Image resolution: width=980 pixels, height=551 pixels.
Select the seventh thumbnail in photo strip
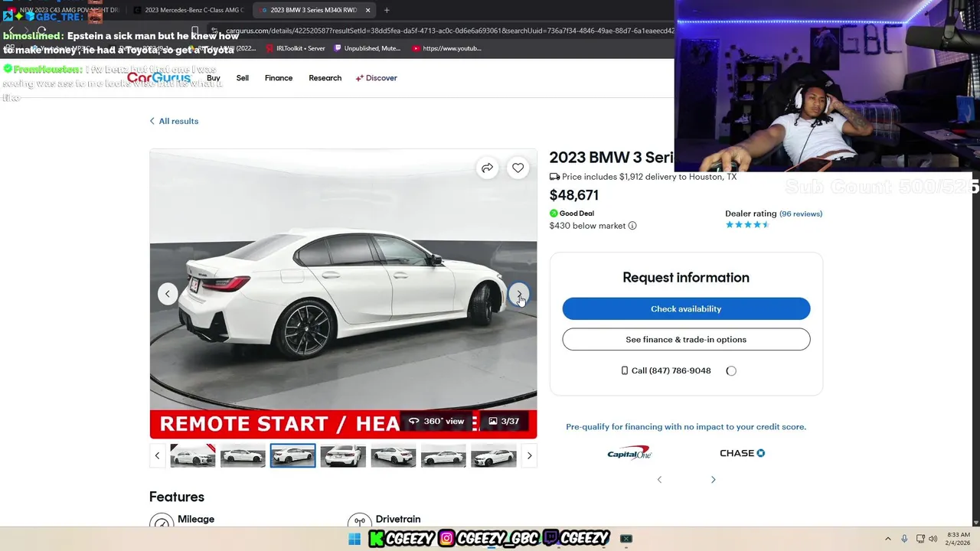coord(494,455)
